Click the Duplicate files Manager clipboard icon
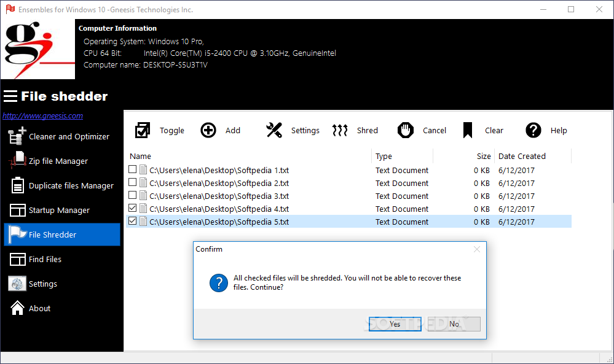 click(17, 185)
